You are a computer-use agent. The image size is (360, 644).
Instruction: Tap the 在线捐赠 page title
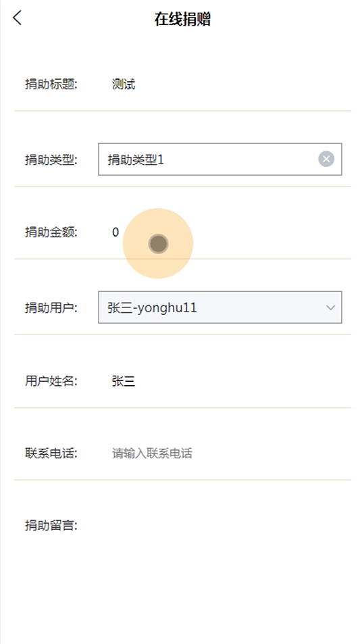point(182,19)
